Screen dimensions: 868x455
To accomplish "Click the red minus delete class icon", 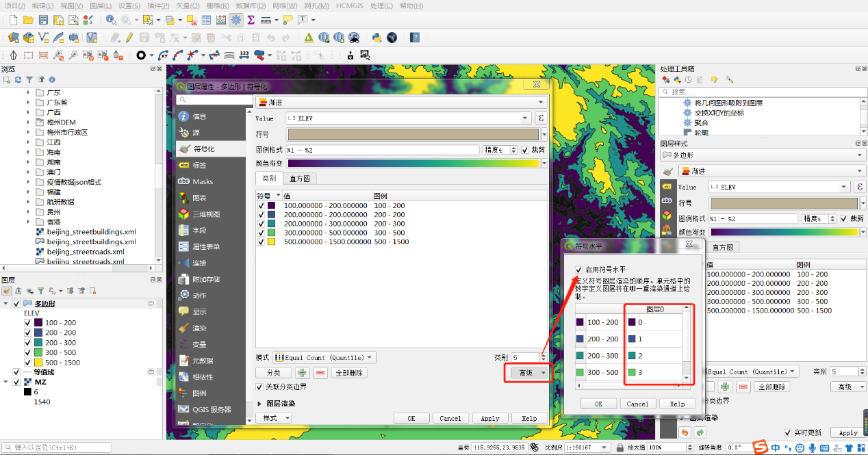I will click(320, 373).
